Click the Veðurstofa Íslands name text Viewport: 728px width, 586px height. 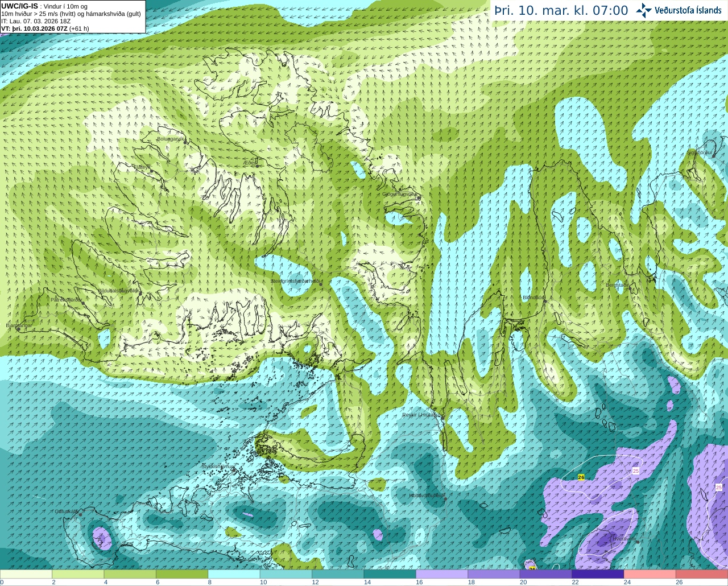tap(688, 10)
